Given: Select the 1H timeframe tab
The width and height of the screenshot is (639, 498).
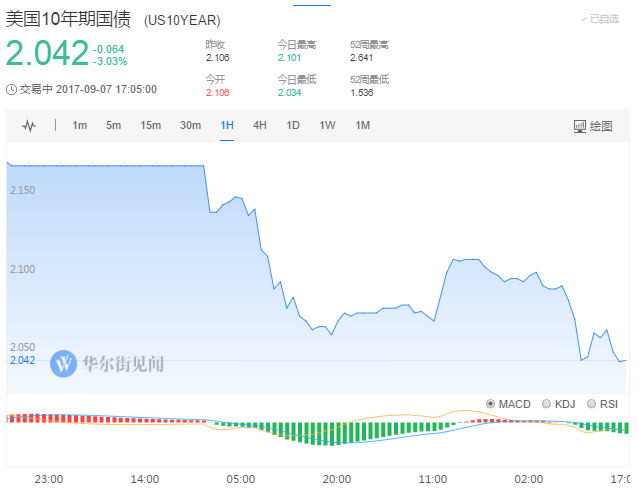Looking at the screenshot, I should tap(227, 125).
